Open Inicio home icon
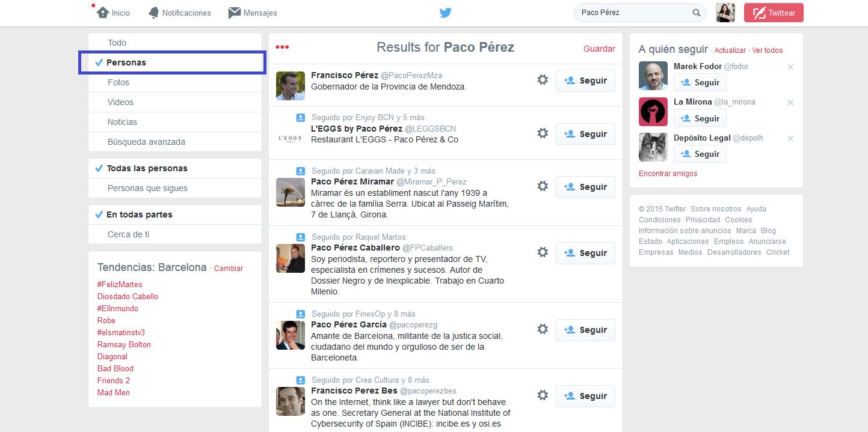Image resolution: width=868 pixels, height=432 pixels. coord(103,13)
